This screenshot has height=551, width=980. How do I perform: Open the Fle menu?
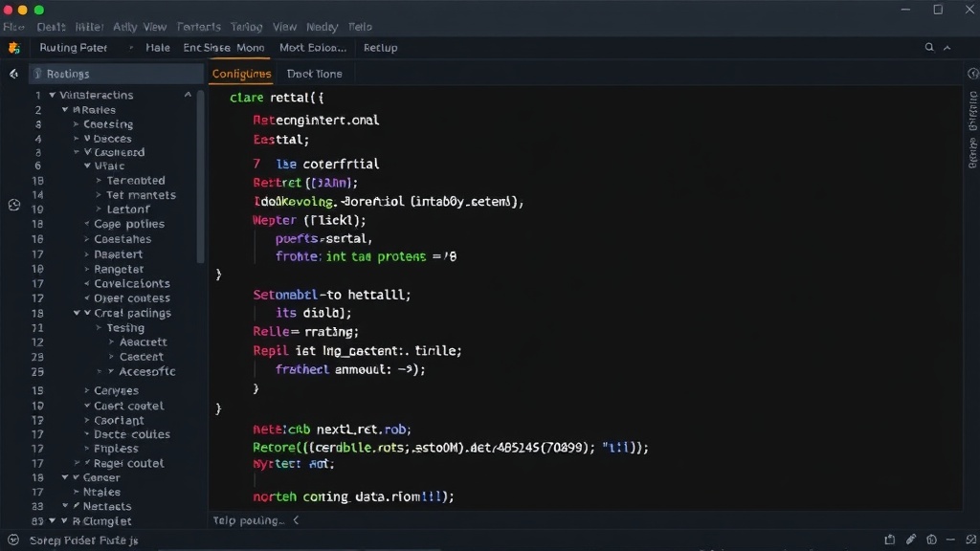pyautogui.click(x=13, y=27)
